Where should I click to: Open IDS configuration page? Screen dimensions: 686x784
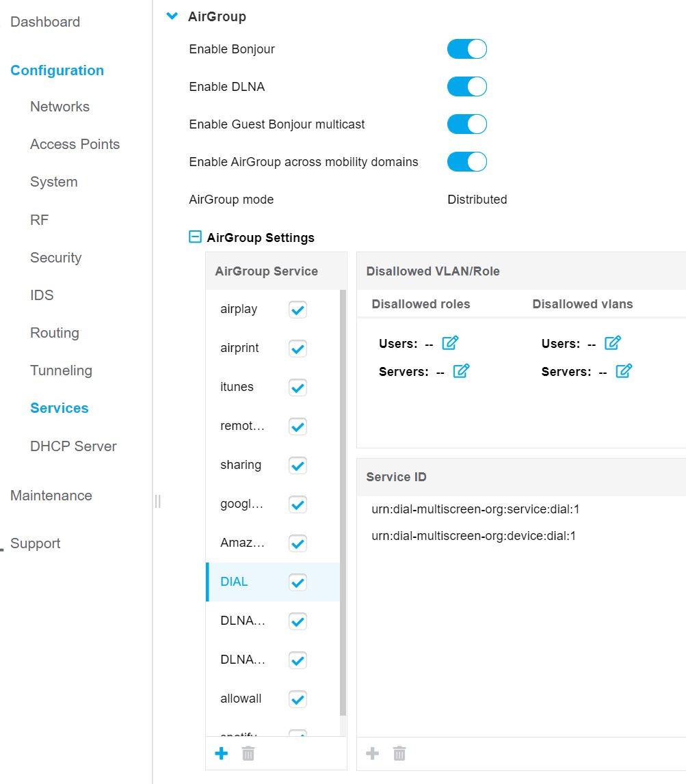pos(42,295)
